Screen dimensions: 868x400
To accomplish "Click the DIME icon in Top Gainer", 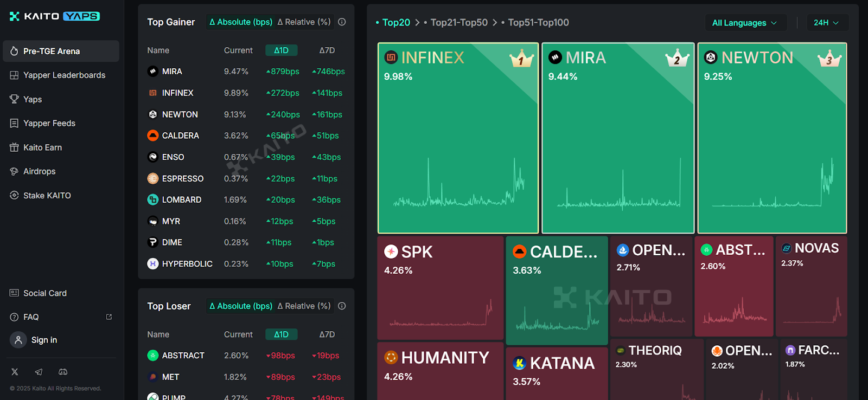I will [153, 242].
